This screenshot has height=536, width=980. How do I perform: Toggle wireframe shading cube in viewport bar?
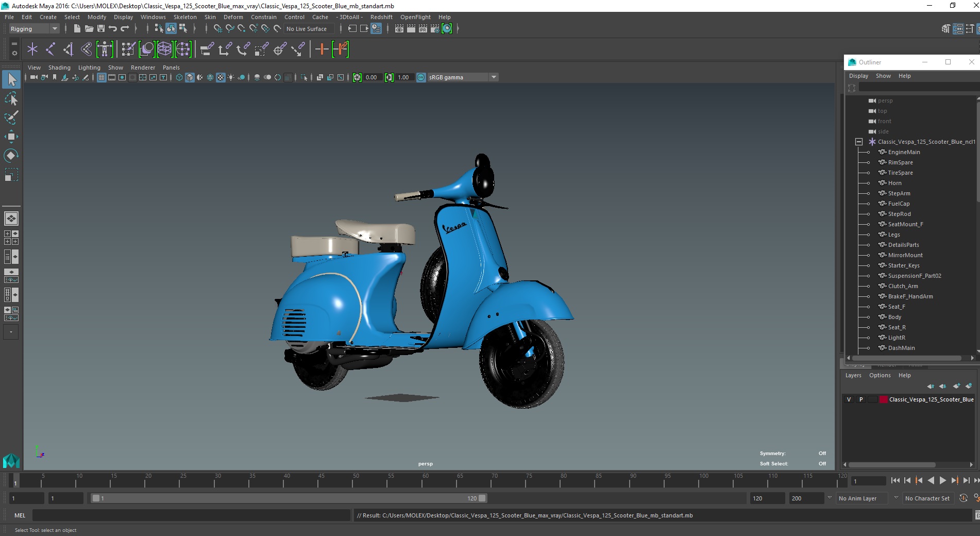(179, 77)
